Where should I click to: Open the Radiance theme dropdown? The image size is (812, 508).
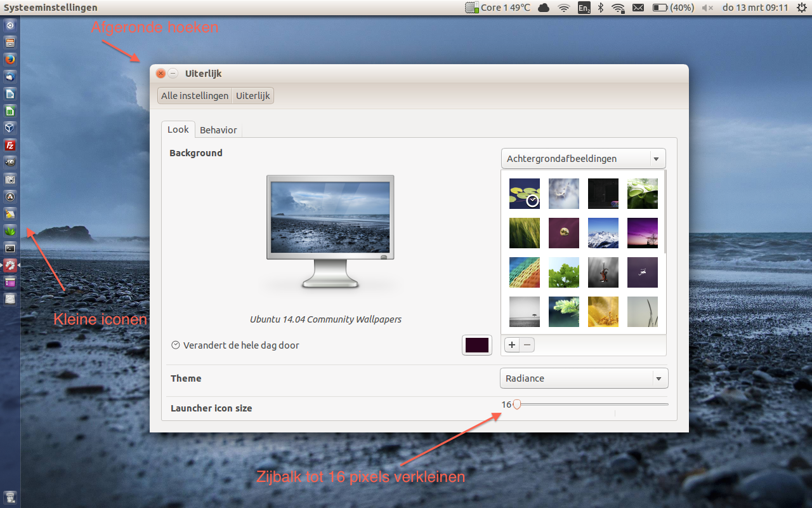tap(584, 378)
